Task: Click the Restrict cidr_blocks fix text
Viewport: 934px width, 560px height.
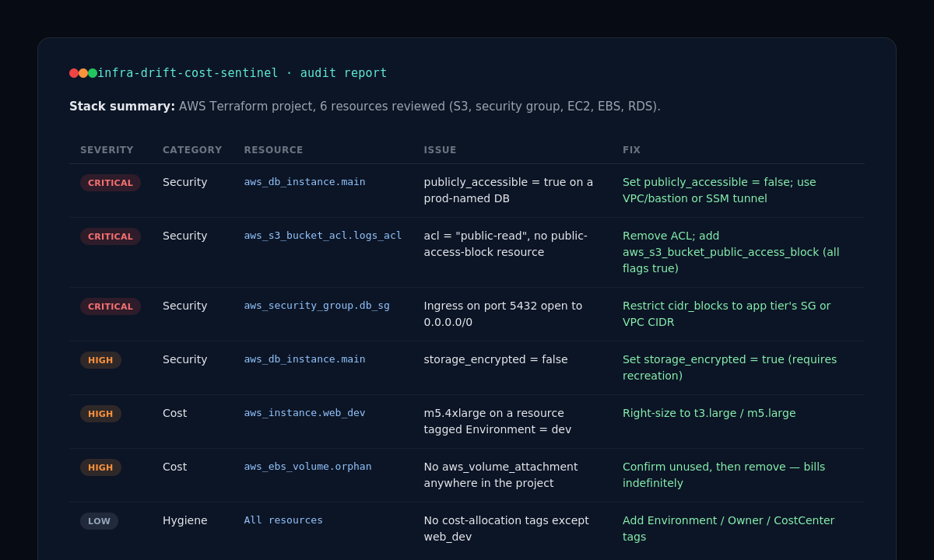Action: coord(726,314)
